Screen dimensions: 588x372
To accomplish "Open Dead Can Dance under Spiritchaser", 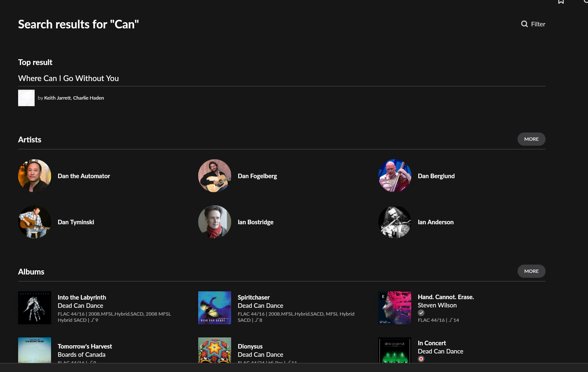I will click(260, 306).
